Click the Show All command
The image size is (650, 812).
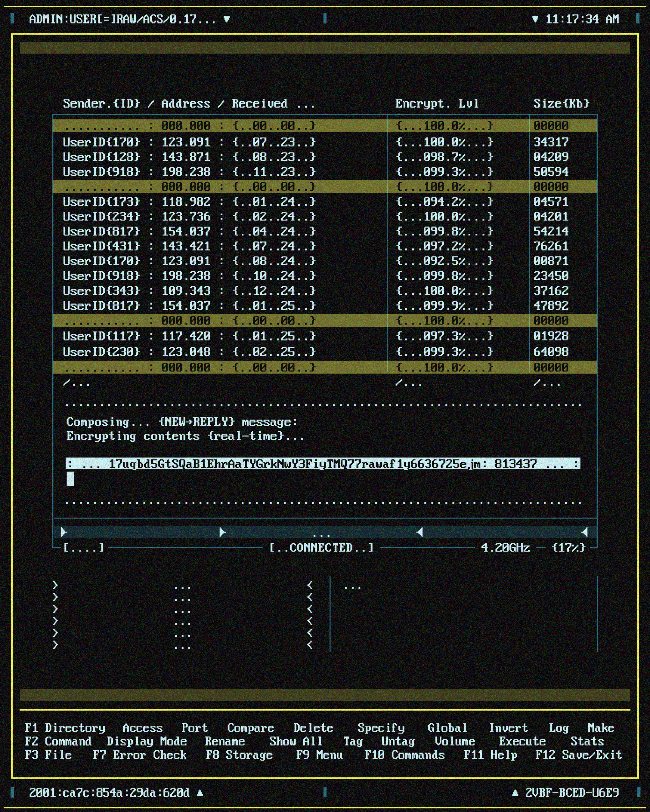[296, 741]
